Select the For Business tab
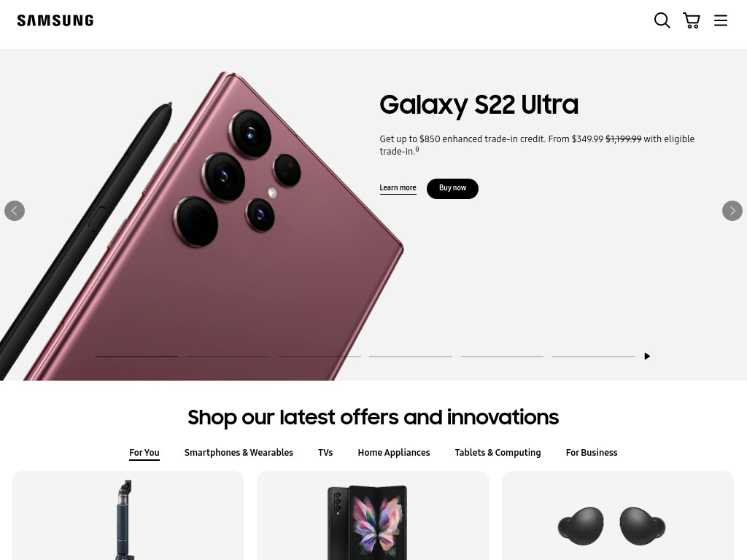This screenshot has height=560, width=747. [592, 453]
